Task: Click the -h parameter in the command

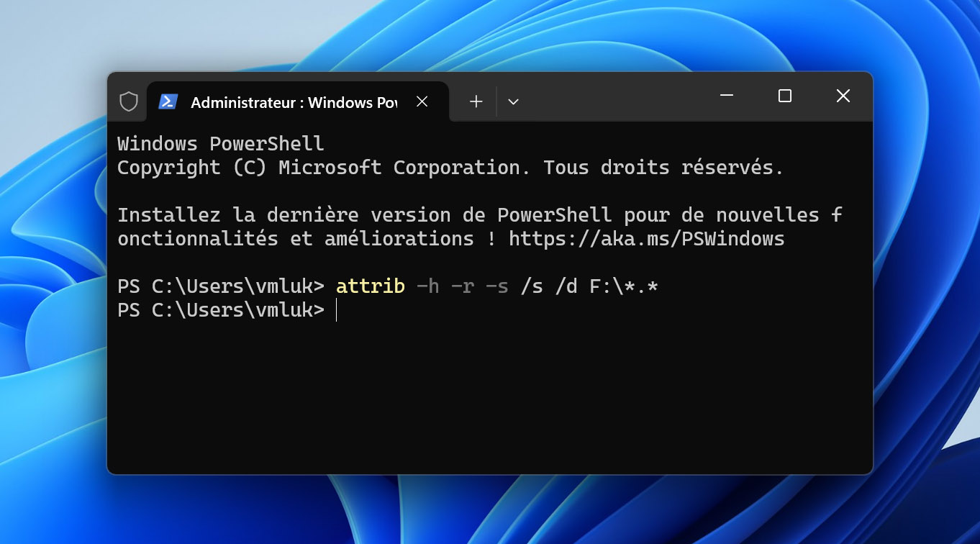Action: [427, 286]
